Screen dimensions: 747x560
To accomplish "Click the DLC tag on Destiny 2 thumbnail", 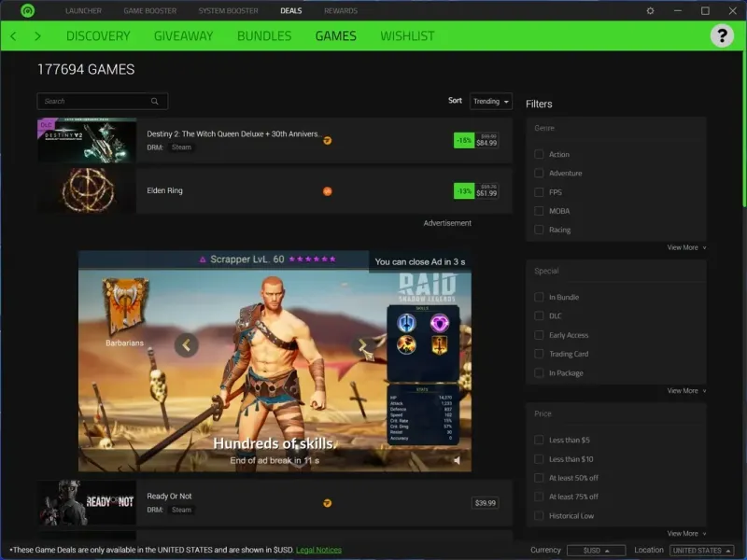I will coord(46,125).
